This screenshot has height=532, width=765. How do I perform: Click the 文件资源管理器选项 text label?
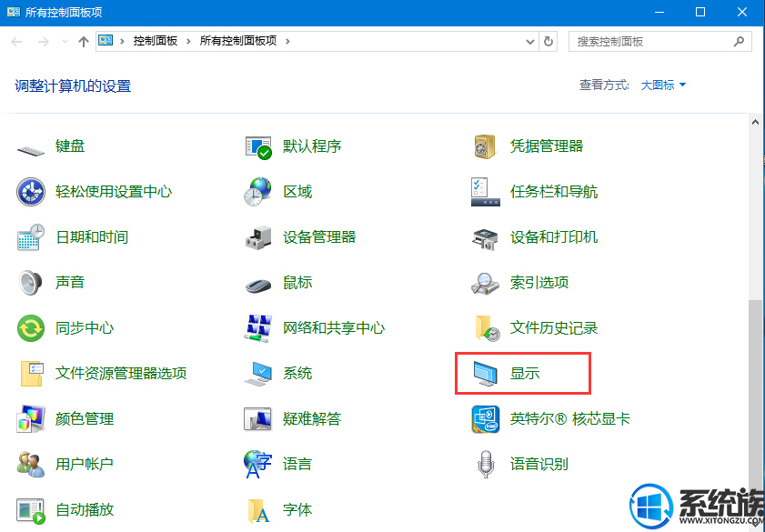(121, 374)
